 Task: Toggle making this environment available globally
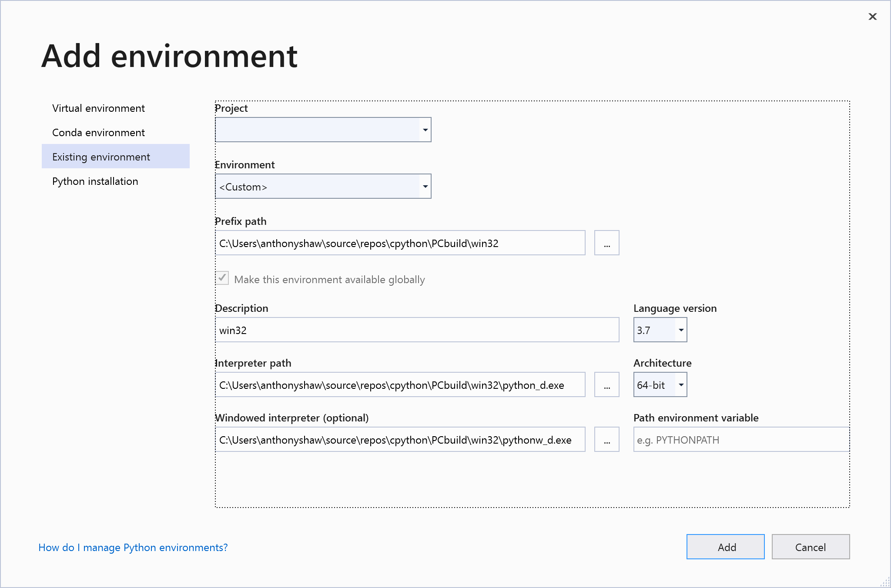tap(222, 278)
